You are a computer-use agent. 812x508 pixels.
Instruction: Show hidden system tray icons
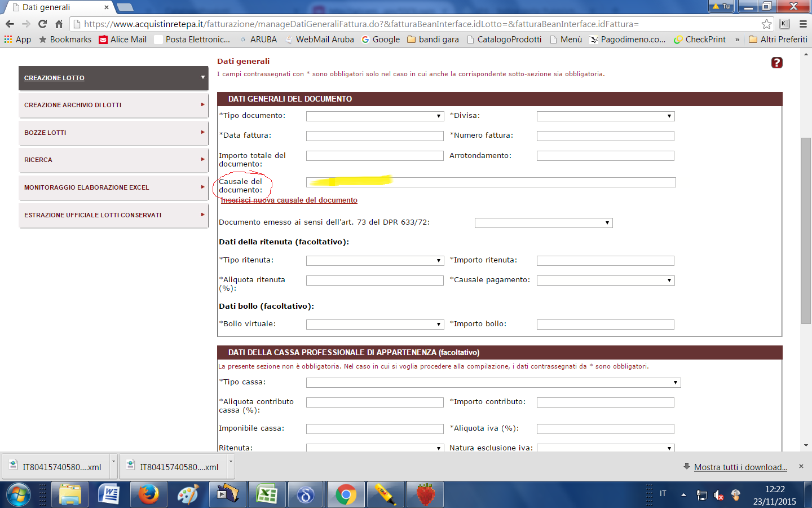click(x=683, y=495)
